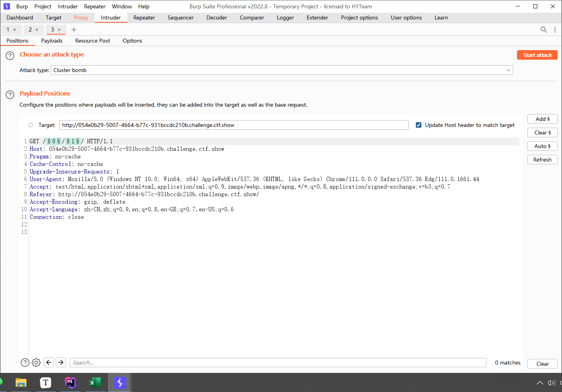
Task: Switch to the Repeater tool tab
Action: click(144, 18)
